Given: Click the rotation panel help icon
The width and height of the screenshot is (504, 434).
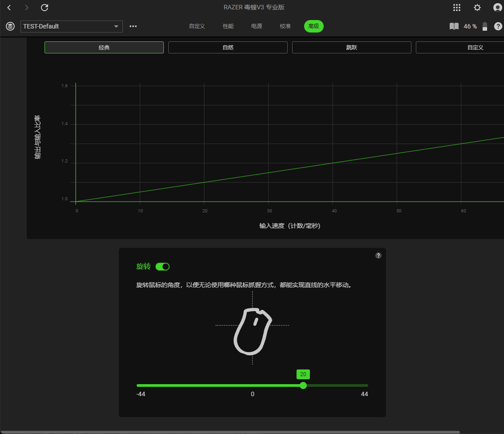Looking at the screenshot, I should (x=378, y=256).
